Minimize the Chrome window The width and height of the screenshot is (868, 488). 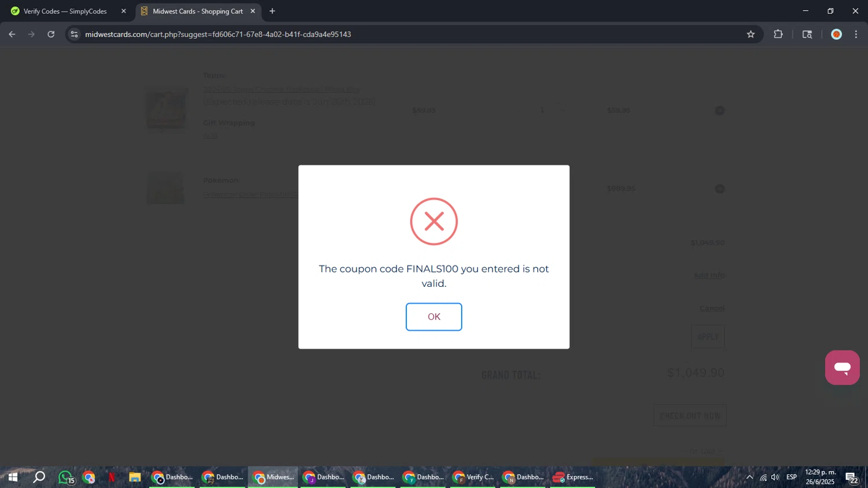click(x=805, y=11)
